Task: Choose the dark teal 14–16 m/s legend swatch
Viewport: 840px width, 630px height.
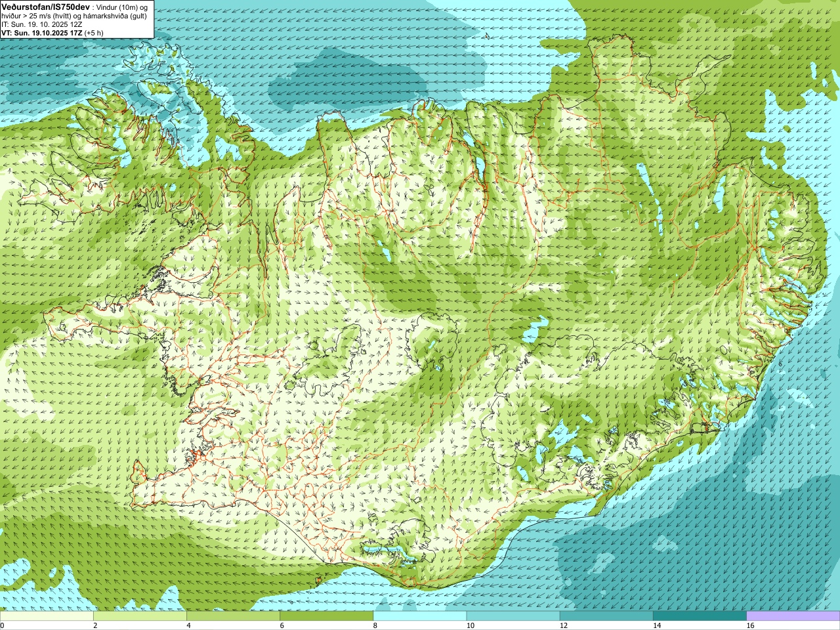Action: (700, 616)
